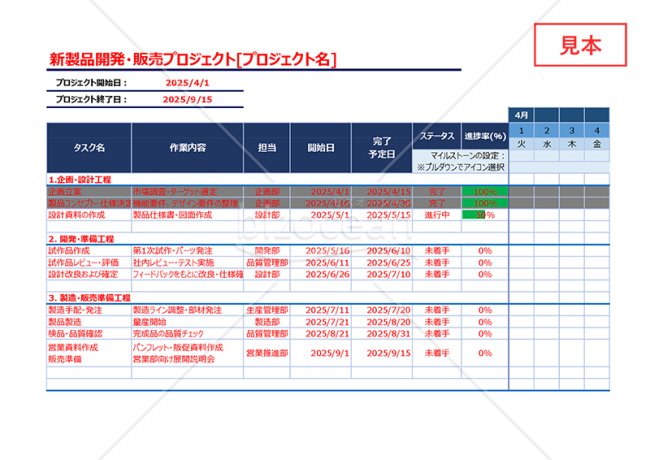The height and width of the screenshot is (460, 650).
Task: Click the 2025/6/25 due date cell
Action: [382, 262]
